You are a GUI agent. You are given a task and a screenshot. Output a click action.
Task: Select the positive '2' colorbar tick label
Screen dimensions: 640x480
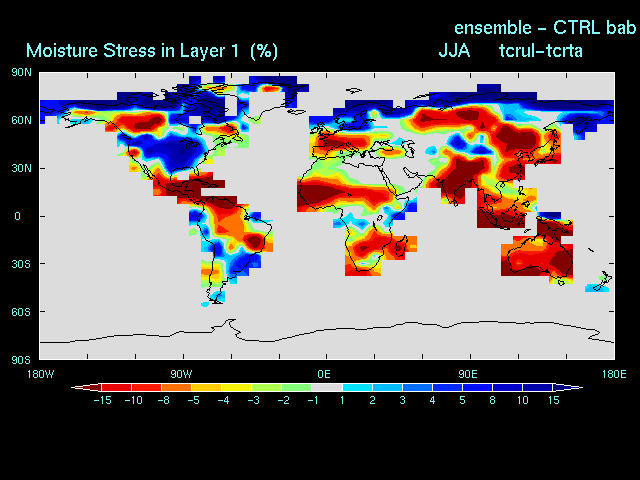click(372, 400)
